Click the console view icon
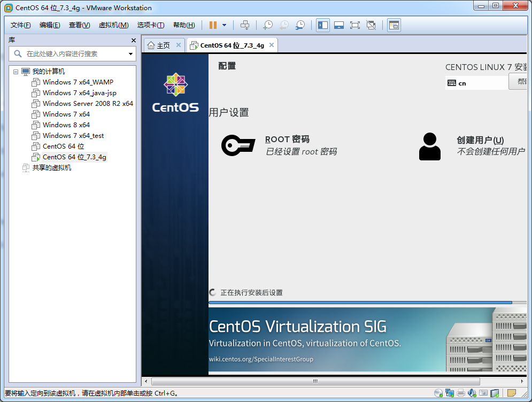 (x=394, y=25)
